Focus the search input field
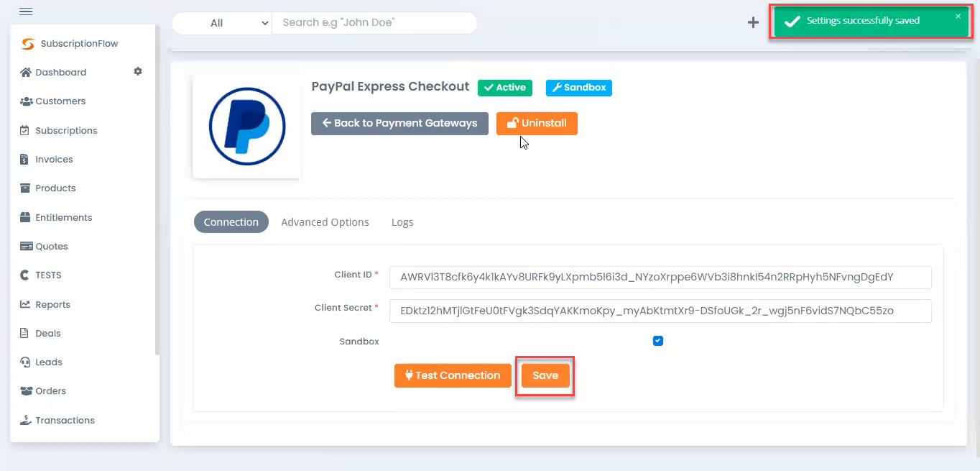 coord(374,23)
